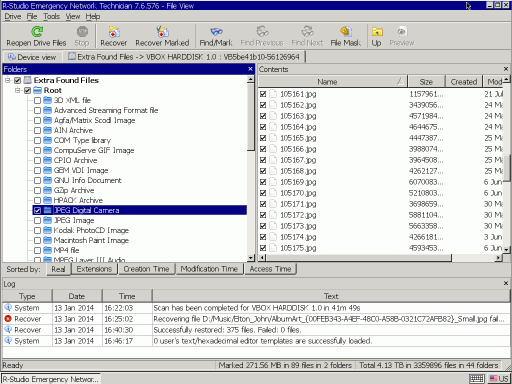Viewport: 512px width, 384px height.
Task: Select the Extra Found Files VBOX HARDDISK tab
Action: (x=184, y=57)
